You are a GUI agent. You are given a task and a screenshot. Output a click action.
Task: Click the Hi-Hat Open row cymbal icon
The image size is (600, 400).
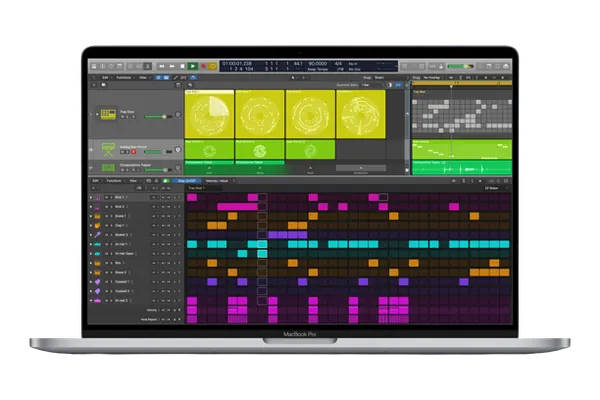click(98, 254)
